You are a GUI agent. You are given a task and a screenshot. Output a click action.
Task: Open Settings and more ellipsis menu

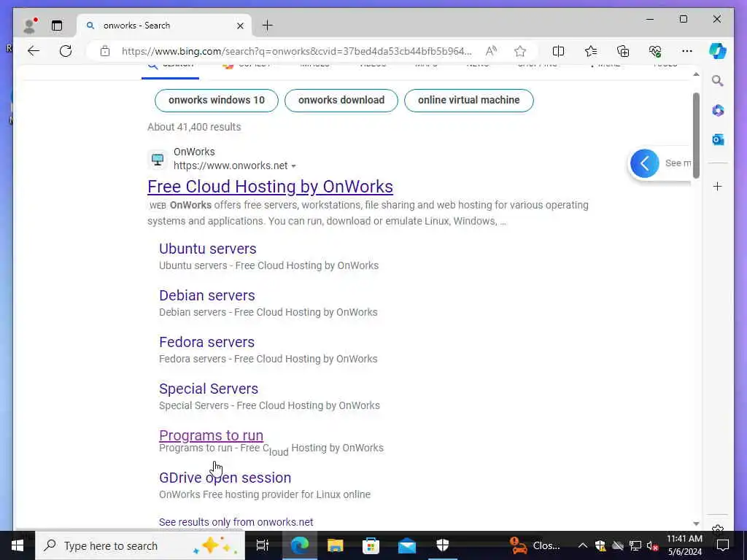(687, 51)
